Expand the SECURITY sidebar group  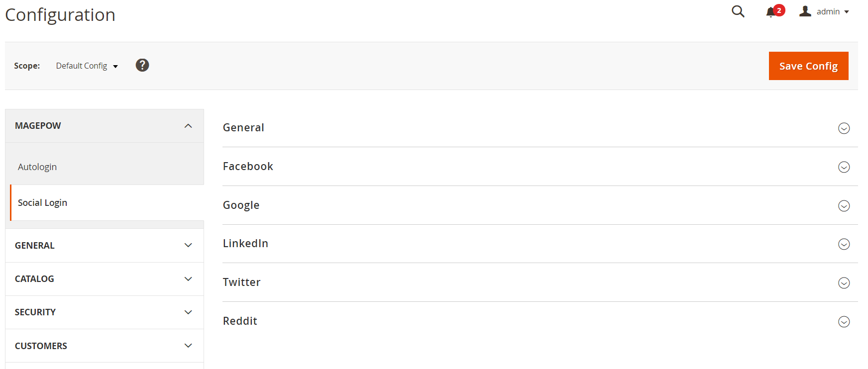tap(188, 312)
